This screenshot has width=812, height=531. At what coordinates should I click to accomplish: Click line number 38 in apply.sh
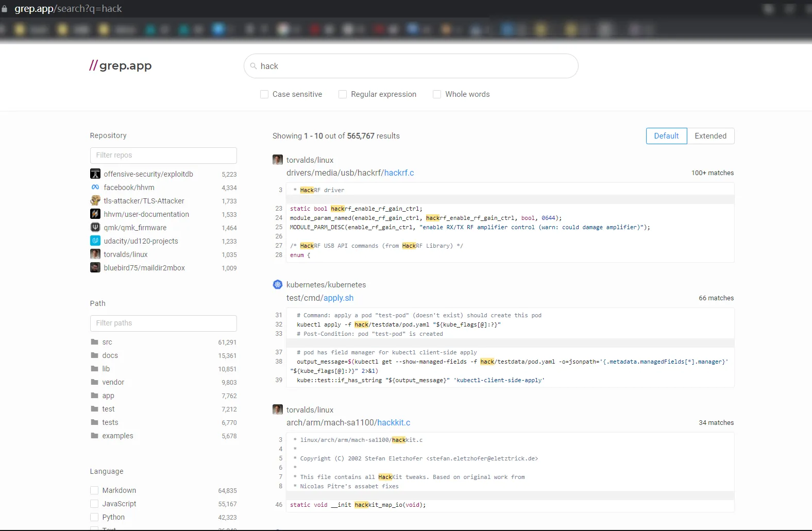279,362
